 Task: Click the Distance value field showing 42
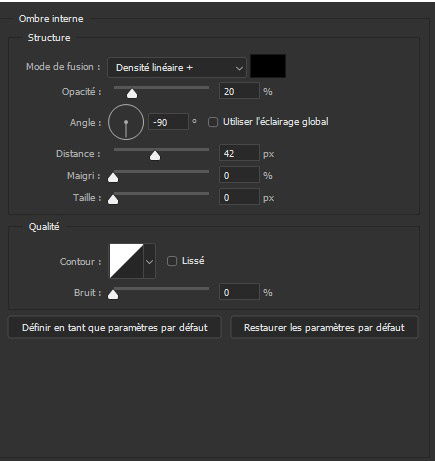tap(239, 153)
